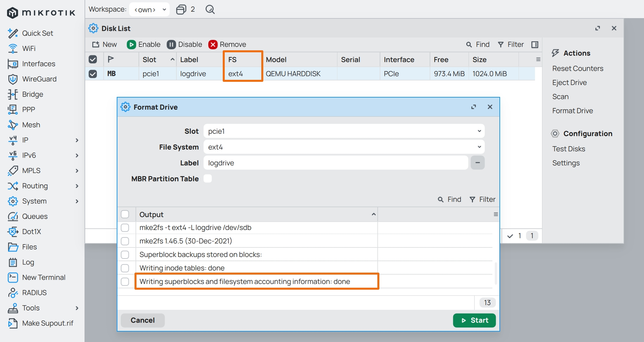Cancel the Format Drive dialog

pyautogui.click(x=143, y=320)
